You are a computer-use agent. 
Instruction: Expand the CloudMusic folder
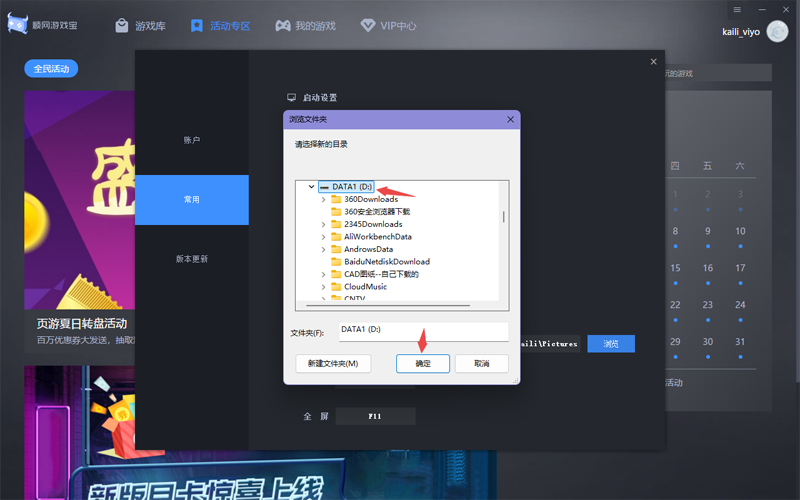coord(323,287)
